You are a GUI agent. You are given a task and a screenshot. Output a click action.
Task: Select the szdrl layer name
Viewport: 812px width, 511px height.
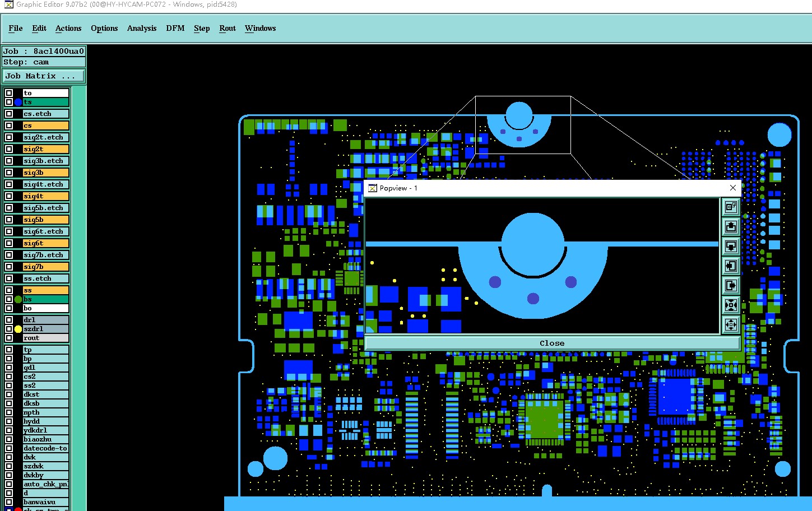point(46,329)
